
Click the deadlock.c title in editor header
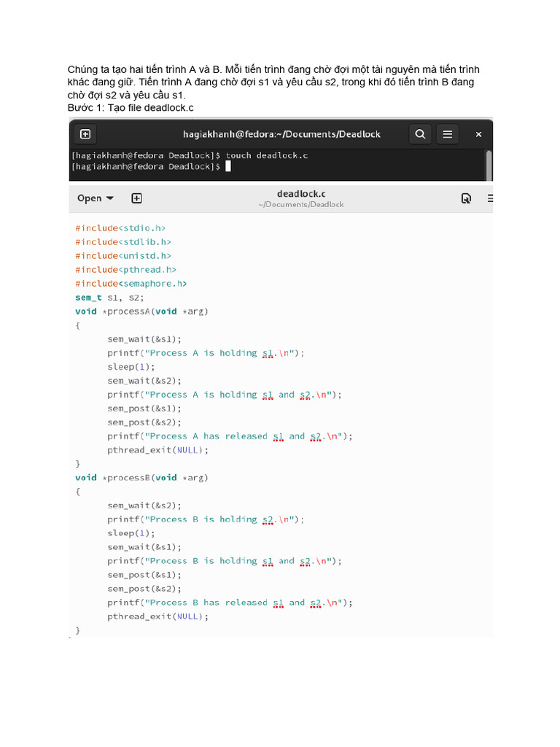pyautogui.click(x=301, y=193)
